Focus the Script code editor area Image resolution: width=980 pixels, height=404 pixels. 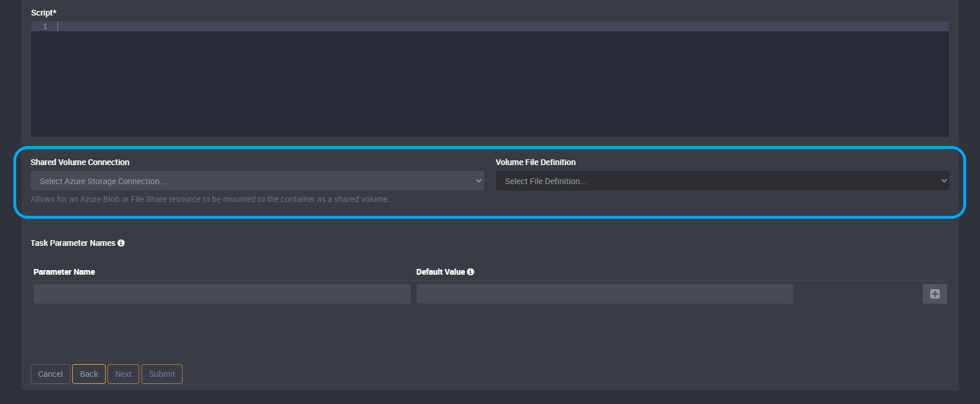point(490,79)
